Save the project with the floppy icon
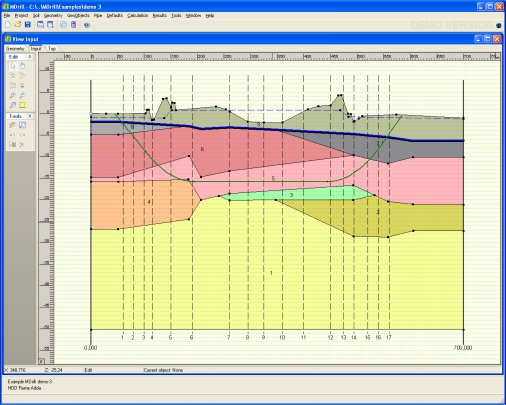The height and width of the screenshot is (405, 506). [x=28, y=25]
